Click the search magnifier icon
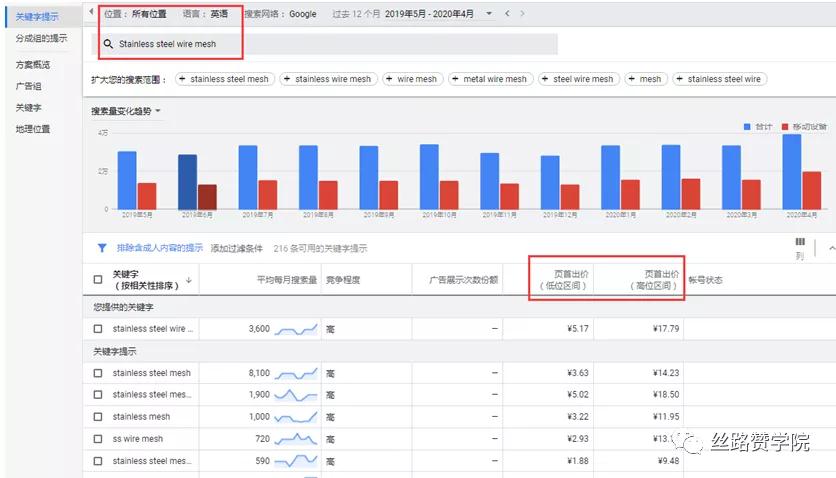This screenshot has height=478, width=836. [108, 44]
